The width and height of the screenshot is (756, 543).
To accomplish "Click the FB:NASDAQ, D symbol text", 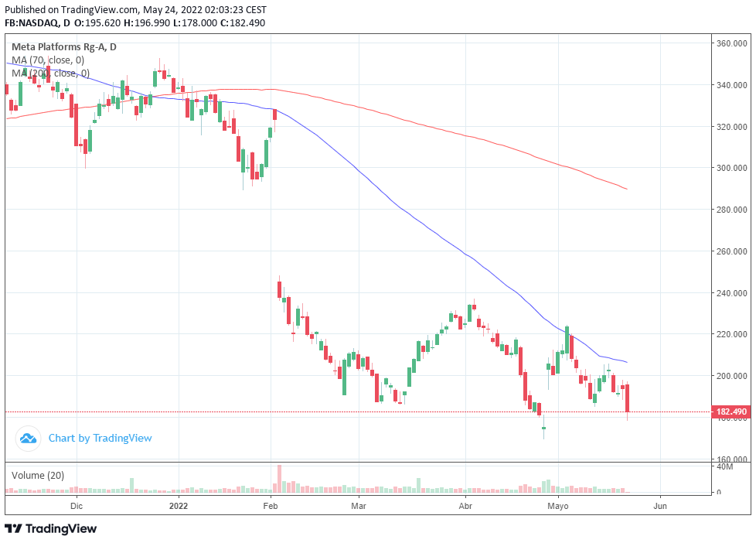I will 38,22.
